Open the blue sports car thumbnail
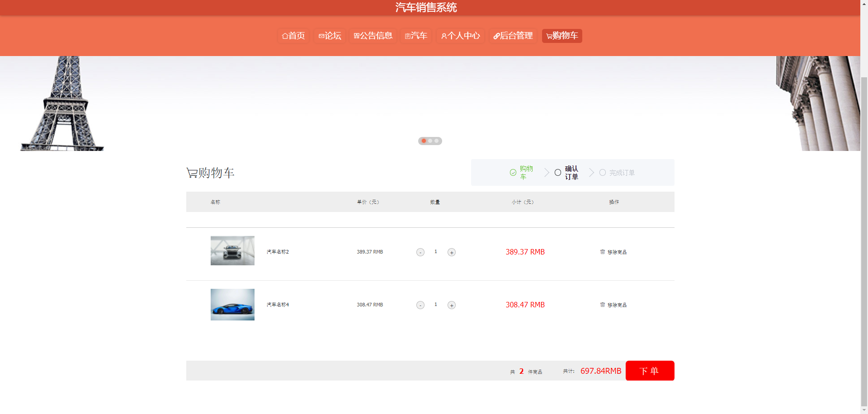The height and width of the screenshot is (414, 868). coord(232,305)
